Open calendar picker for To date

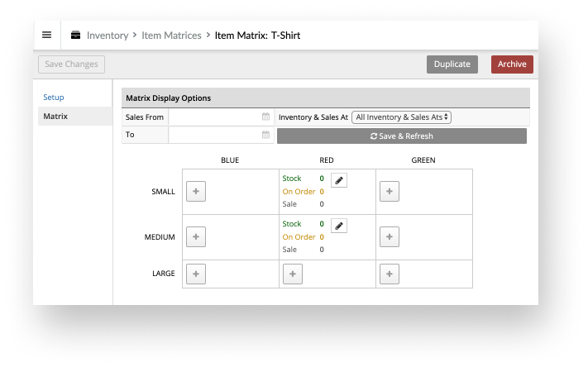click(x=265, y=135)
